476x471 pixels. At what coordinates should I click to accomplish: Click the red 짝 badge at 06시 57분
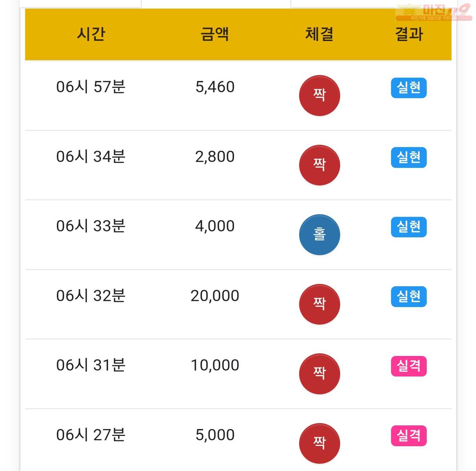point(319,96)
